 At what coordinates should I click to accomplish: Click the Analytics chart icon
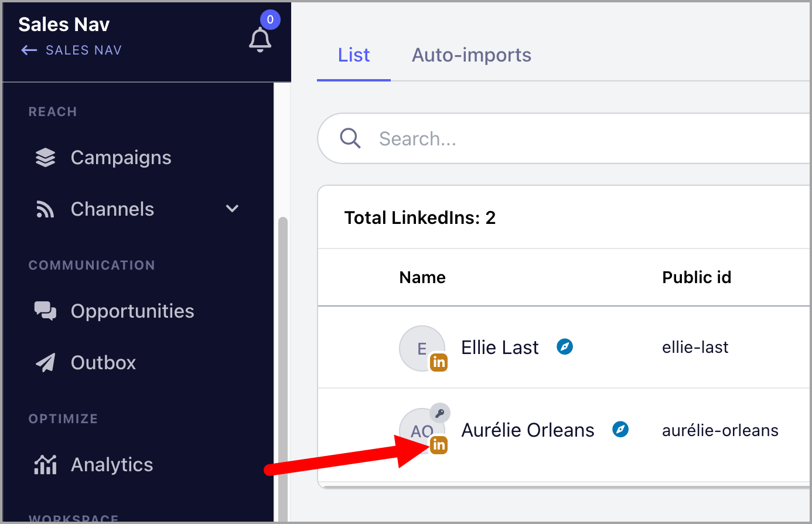pyautogui.click(x=45, y=465)
